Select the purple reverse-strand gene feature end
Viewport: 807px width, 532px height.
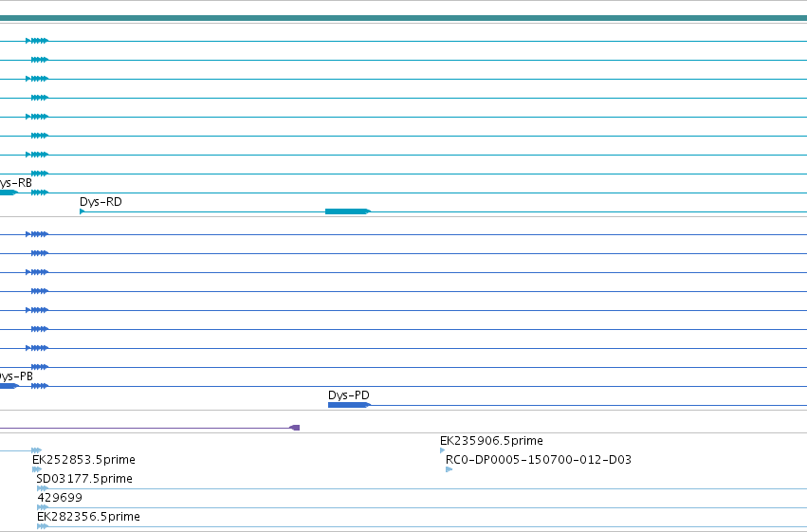pyautogui.click(x=295, y=428)
